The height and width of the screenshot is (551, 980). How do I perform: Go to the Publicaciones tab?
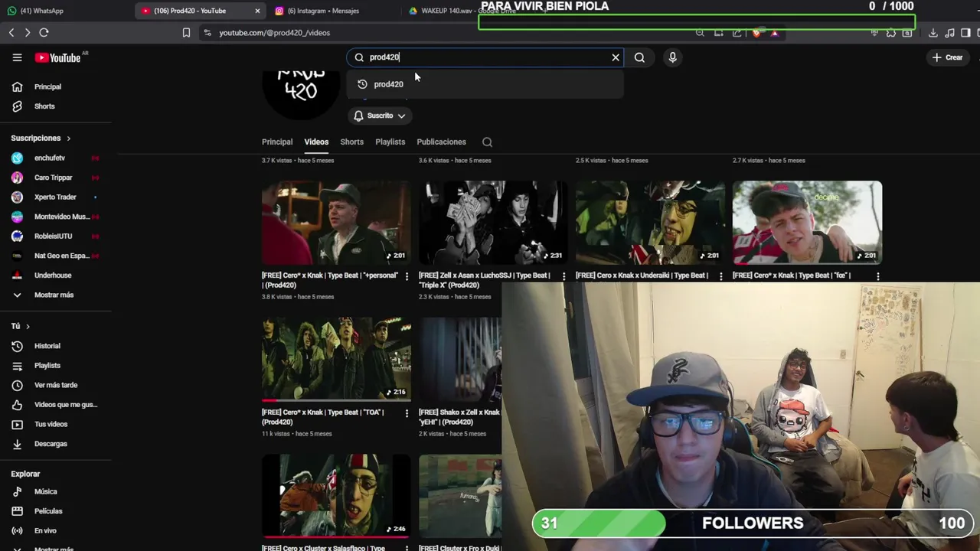pyautogui.click(x=441, y=142)
